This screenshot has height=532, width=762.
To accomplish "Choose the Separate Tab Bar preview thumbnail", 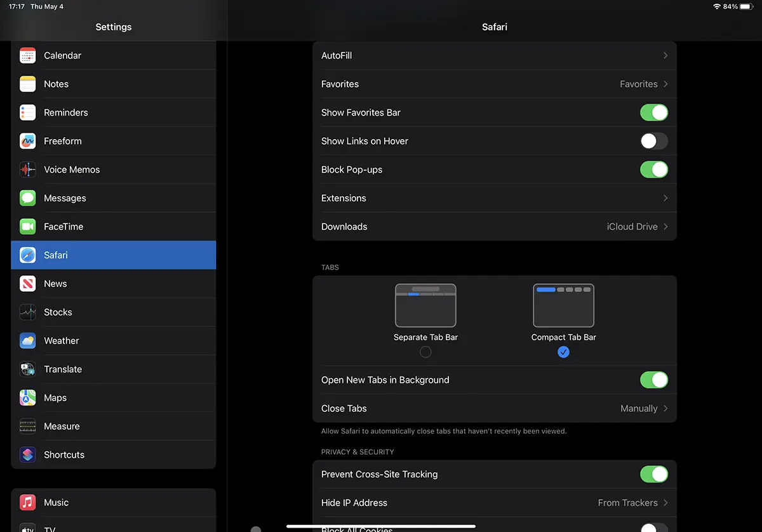I will coord(425,305).
